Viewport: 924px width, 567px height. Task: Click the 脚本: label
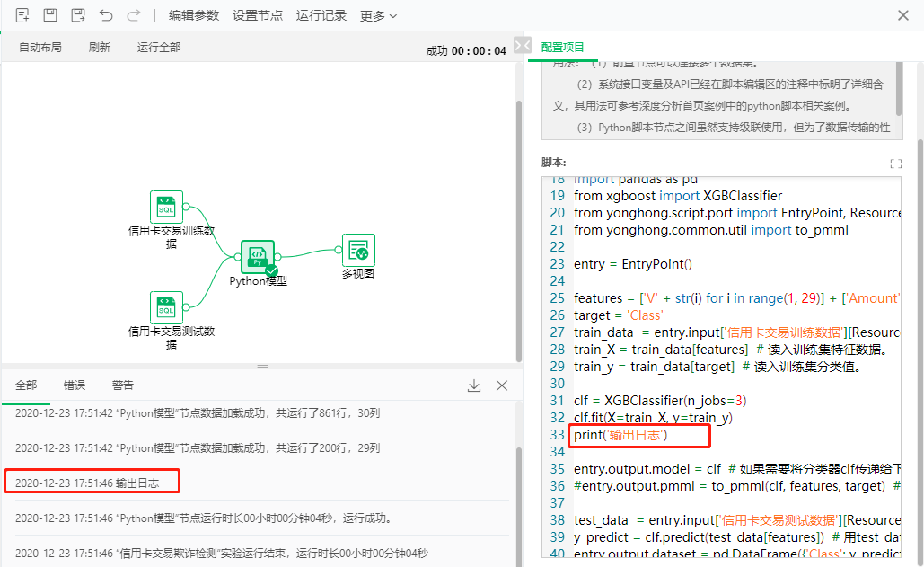(x=553, y=163)
